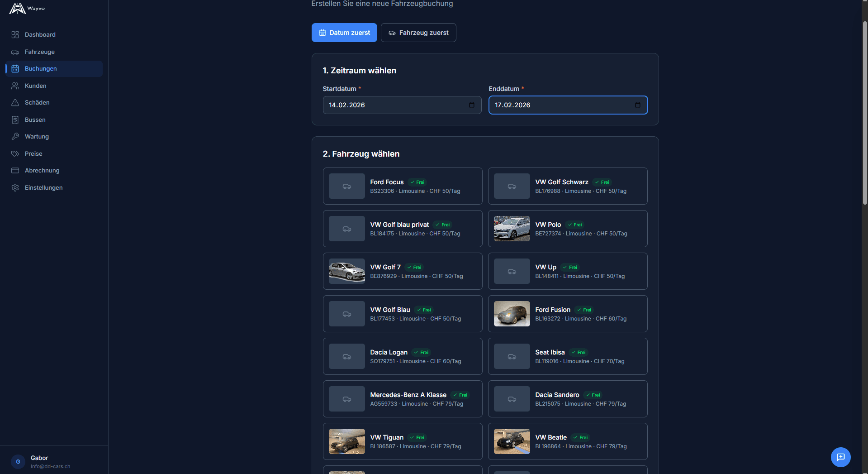Click the Schäden warning triangle icon
The height and width of the screenshot is (474, 868).
(x=15, y=103)
